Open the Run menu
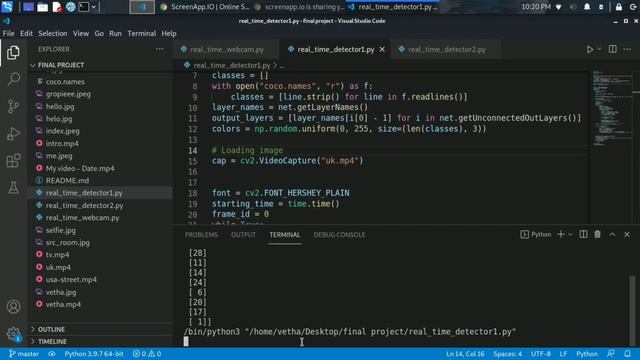The image size is (640, 360). click(115, 33)
